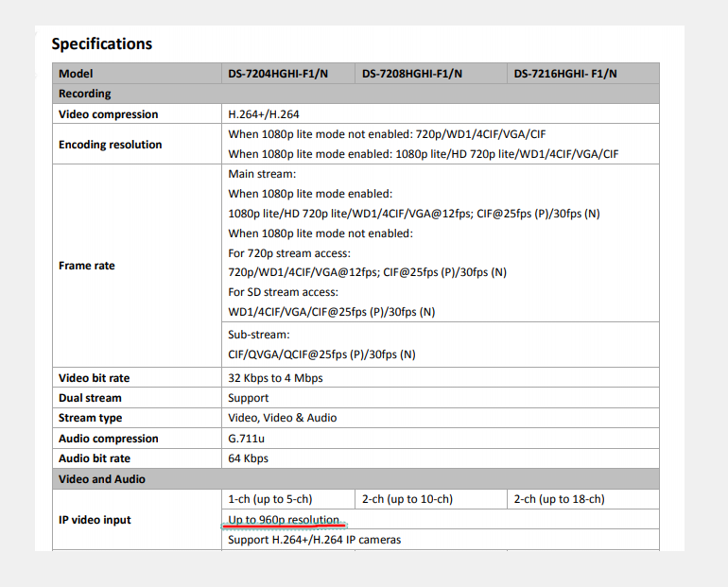This screenshot has height=587, width=728.
Task: Click the '64 Kbps' audio bit rate value
Action: (248, 458)
